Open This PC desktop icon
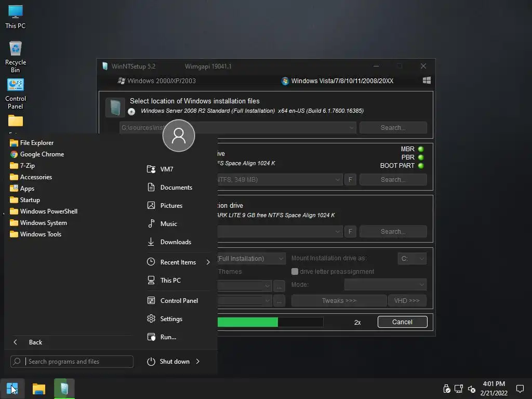Screen dimensions: 532x399 tap(15, 17)
